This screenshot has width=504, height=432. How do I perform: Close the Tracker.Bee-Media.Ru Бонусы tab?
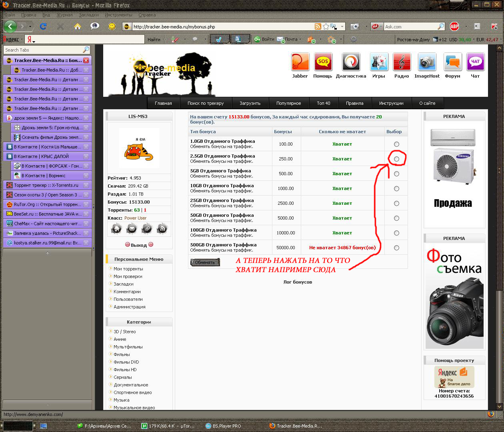coord(86,60)
